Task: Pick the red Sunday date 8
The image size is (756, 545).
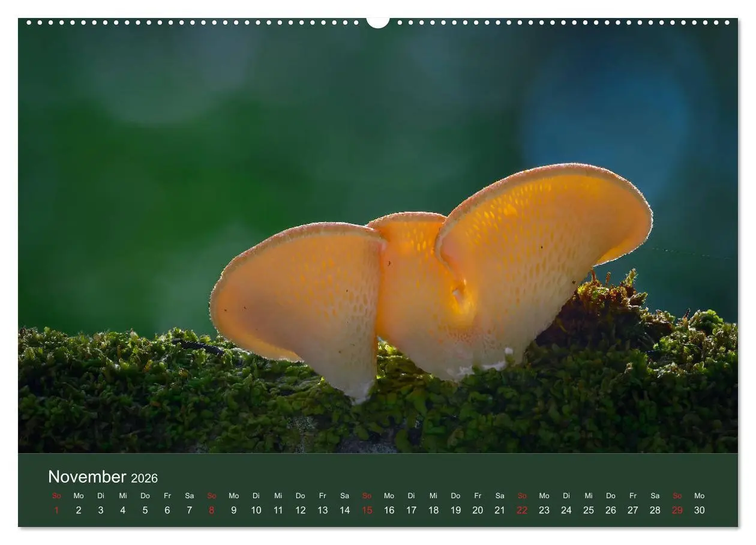Action: [212, 510]
